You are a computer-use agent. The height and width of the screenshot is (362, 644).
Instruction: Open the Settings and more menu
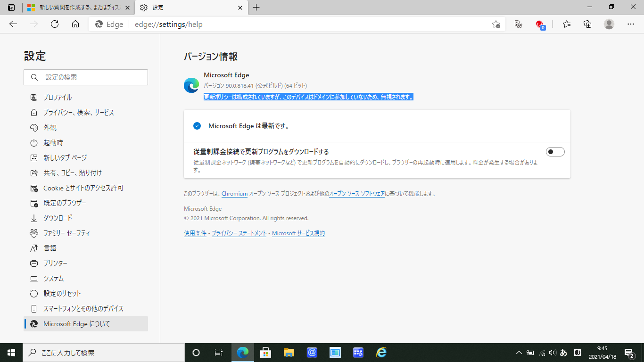(630, 24)
